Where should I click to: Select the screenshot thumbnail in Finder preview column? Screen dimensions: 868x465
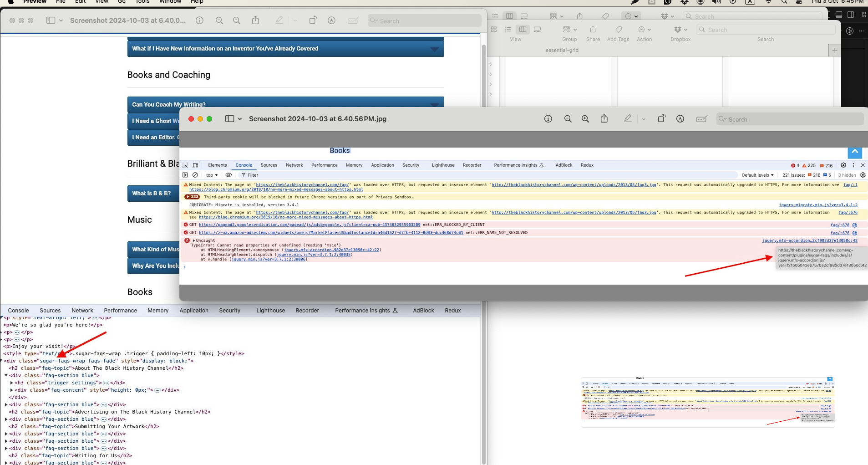tap(708, 402)
